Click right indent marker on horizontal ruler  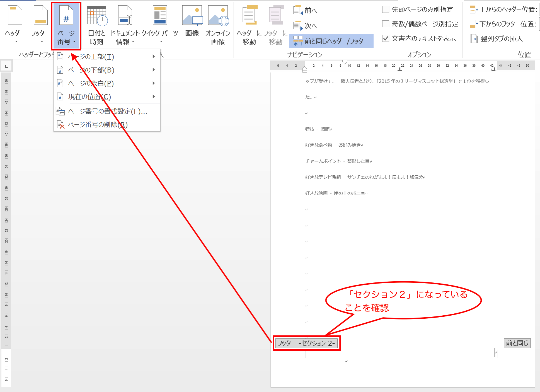tap(494, 69)
